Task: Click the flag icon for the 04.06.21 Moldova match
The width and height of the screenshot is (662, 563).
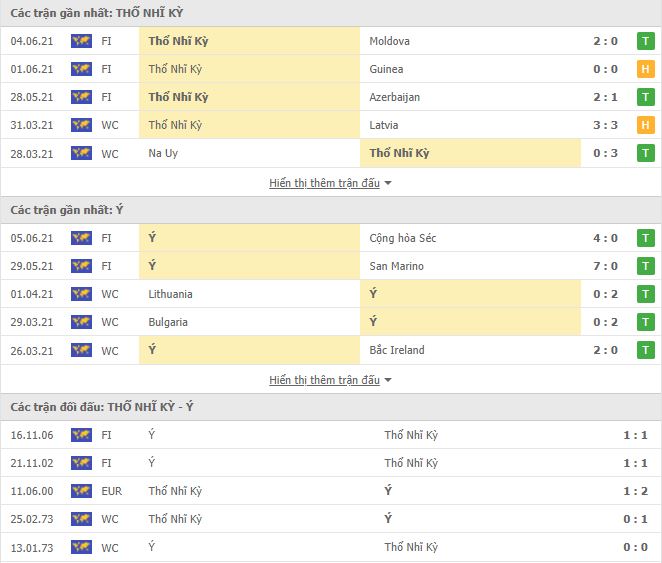Action: 81,42
